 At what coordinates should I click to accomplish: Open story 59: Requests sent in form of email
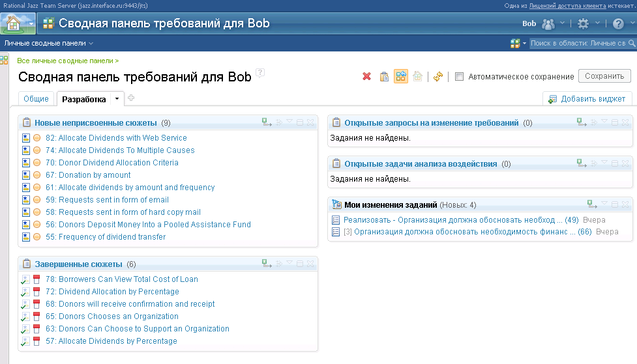click(107, 200)
